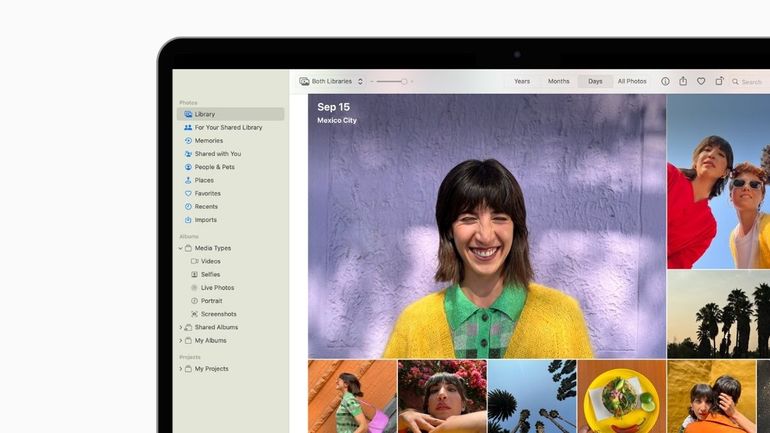Click the Portrait icon
Screen dimensions: 770x433
[194, 301]
